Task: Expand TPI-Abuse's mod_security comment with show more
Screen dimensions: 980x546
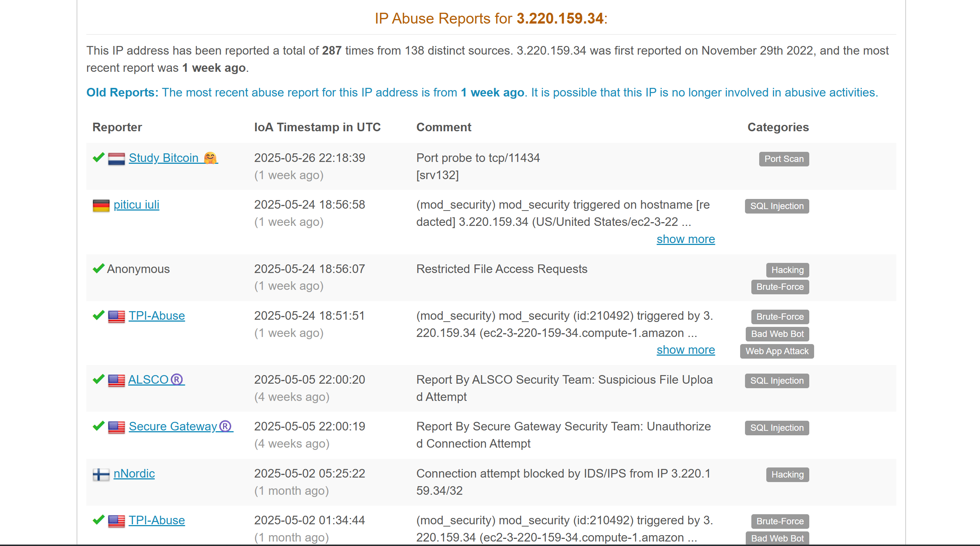Action: click(686, 350)
